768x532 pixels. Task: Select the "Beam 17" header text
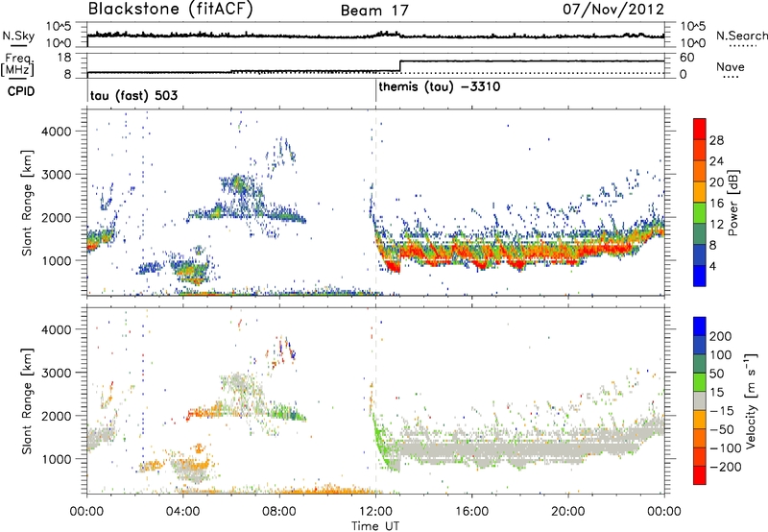tap(374, 11)
